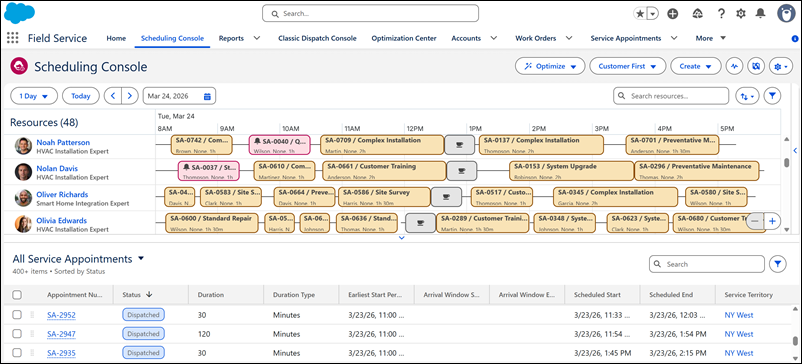Open the resource sort options button
The image size is (802, 364).
pos(748,96)
